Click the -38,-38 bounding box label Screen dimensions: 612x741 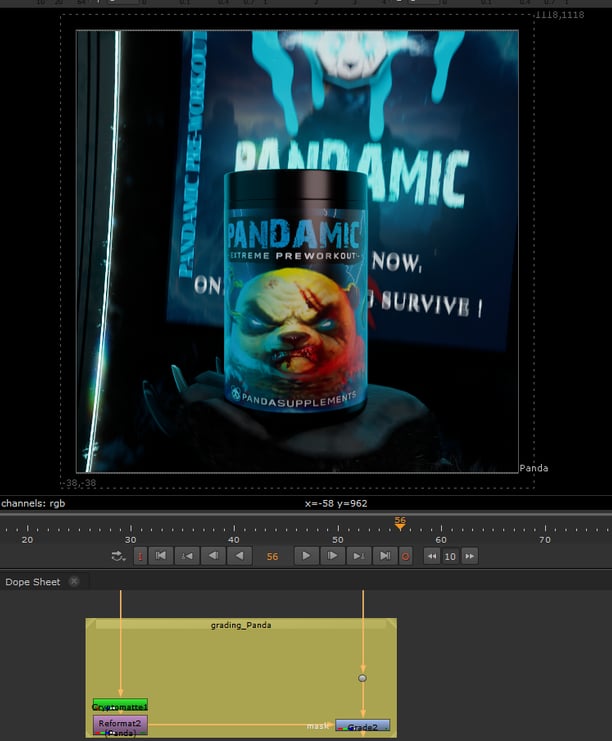[x=79, y=483]
